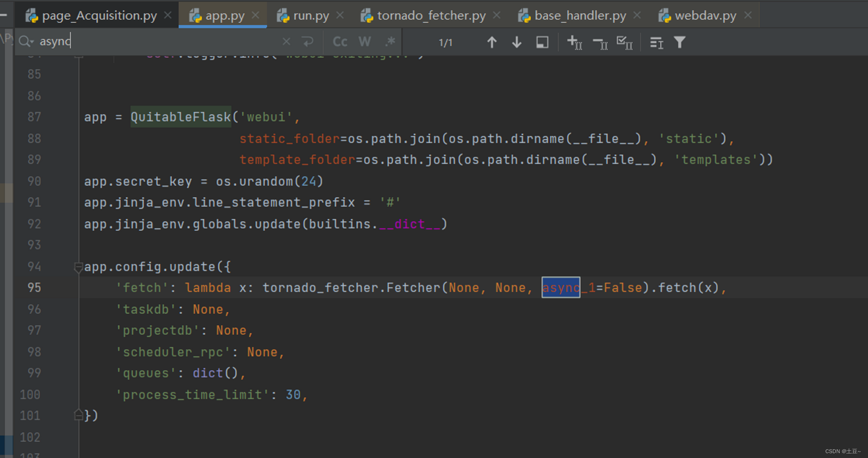Close the run.py tab
Image resolution: width=868 pixels, height=458 pixels.
pyautogui.click(x=340, y=16)
